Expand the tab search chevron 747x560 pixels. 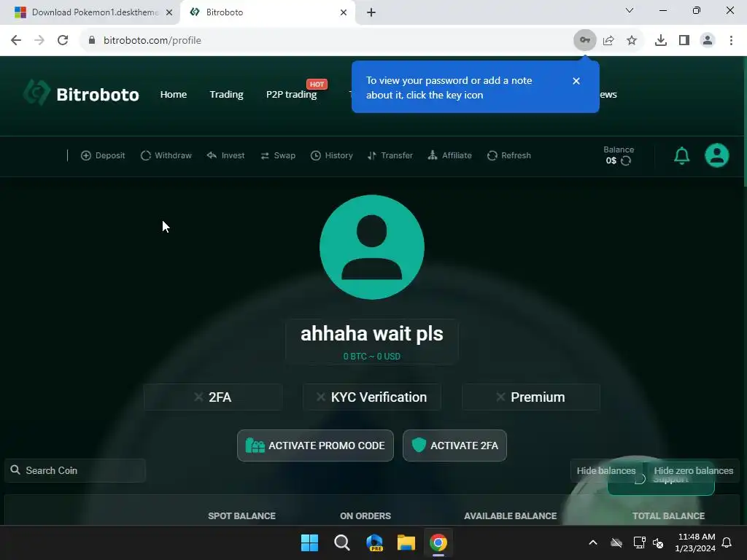point(630,10)
